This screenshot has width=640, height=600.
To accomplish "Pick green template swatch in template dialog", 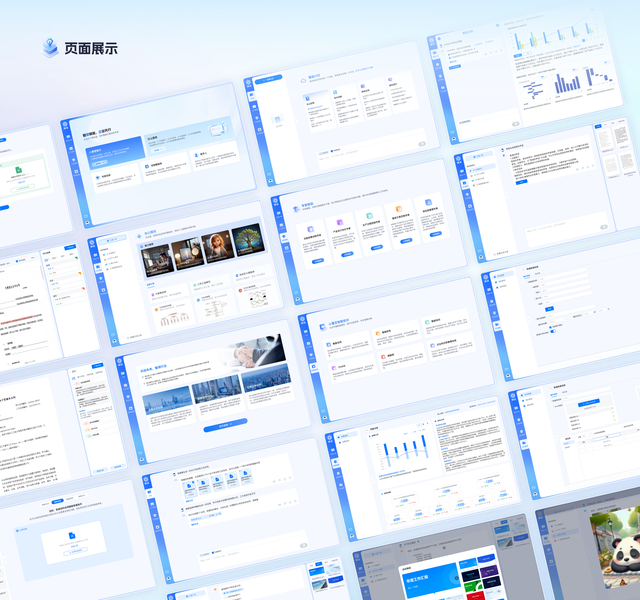I will (x=472, y=588).
